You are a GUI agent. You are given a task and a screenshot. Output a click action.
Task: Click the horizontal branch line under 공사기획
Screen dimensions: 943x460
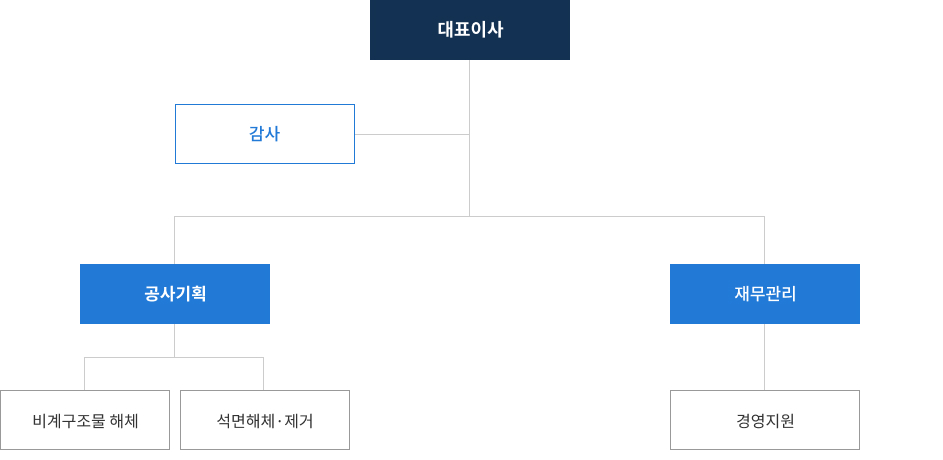point(174,358)
